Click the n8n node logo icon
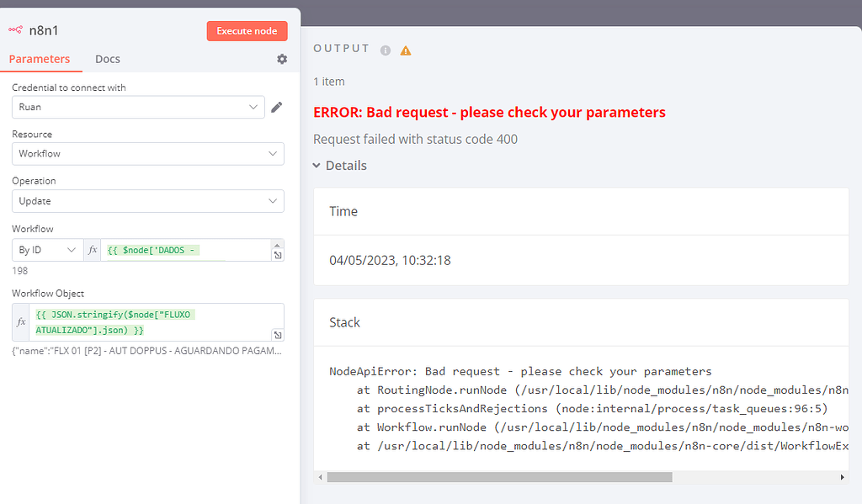This screenshot has width=862, height=504. pos(15,29)
